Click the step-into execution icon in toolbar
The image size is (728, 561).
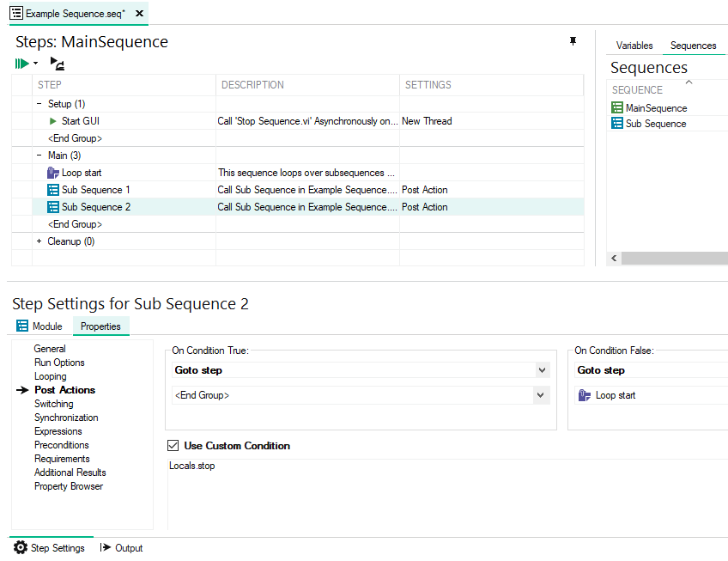[x=57, y=64]
